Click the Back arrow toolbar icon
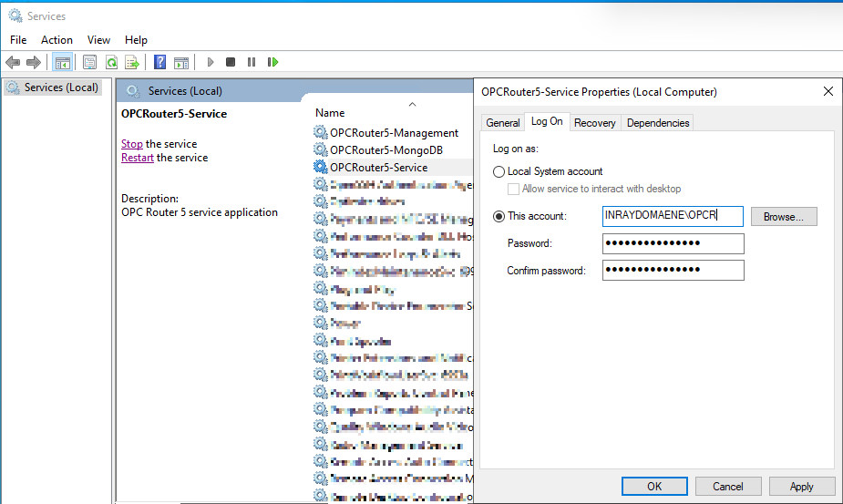Image resolution: width=843 pixels, height=504 pixels. click(13, 62)
